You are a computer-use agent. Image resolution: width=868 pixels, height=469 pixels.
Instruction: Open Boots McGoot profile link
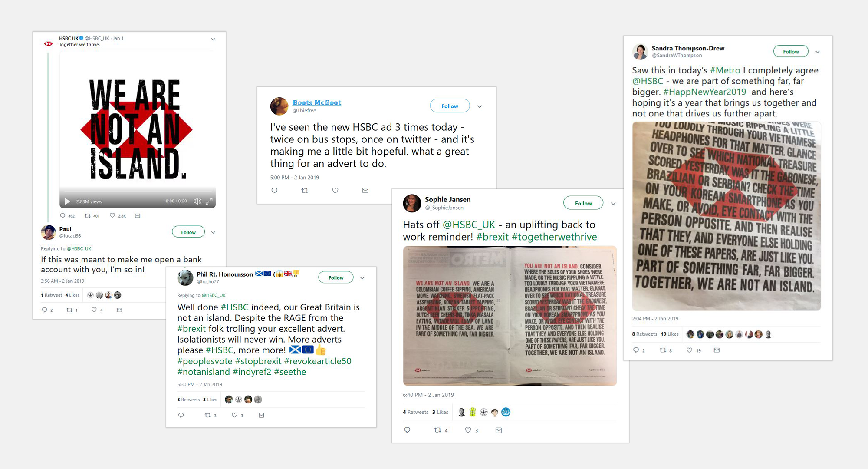point(316,102)
